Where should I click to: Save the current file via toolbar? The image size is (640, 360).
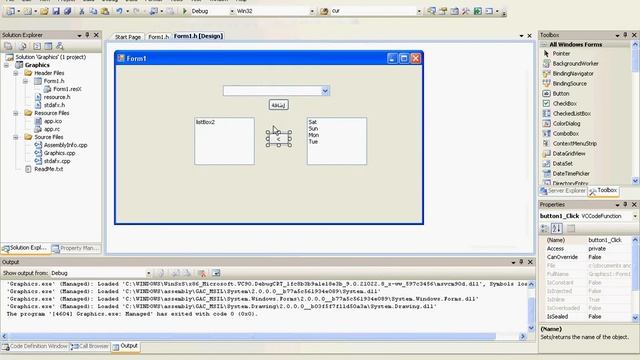[x=56, y=11]
